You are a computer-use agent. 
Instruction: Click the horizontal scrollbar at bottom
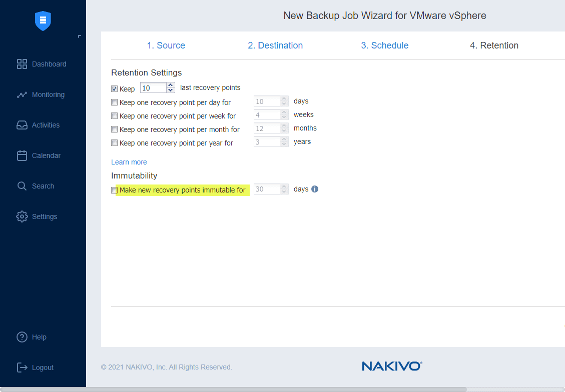click(x=234, y=389)
